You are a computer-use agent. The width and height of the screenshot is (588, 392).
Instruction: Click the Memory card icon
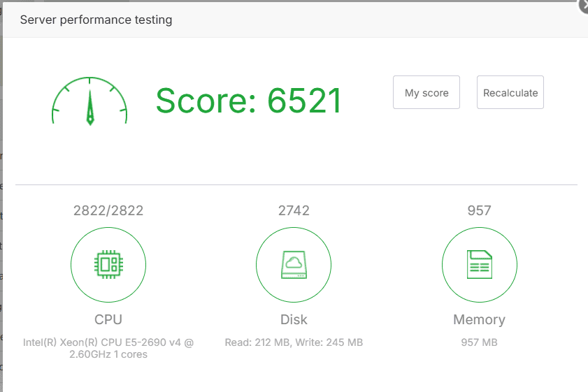pos(479,265)
